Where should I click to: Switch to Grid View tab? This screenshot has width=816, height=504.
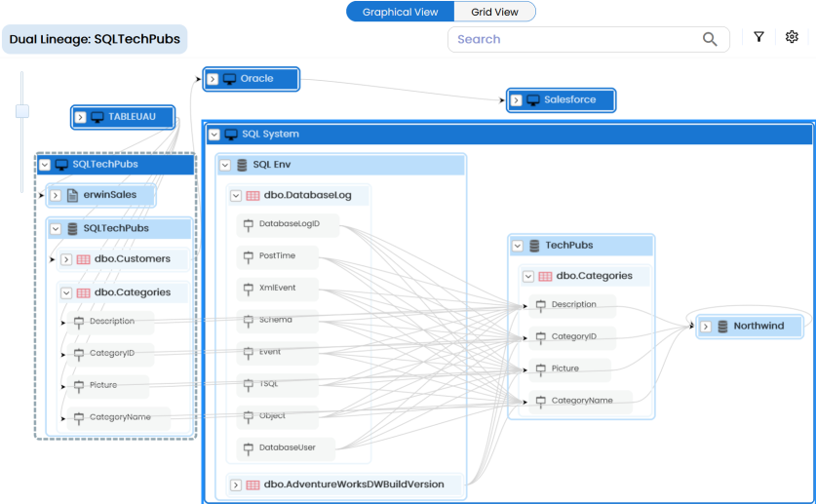point(494,12)
